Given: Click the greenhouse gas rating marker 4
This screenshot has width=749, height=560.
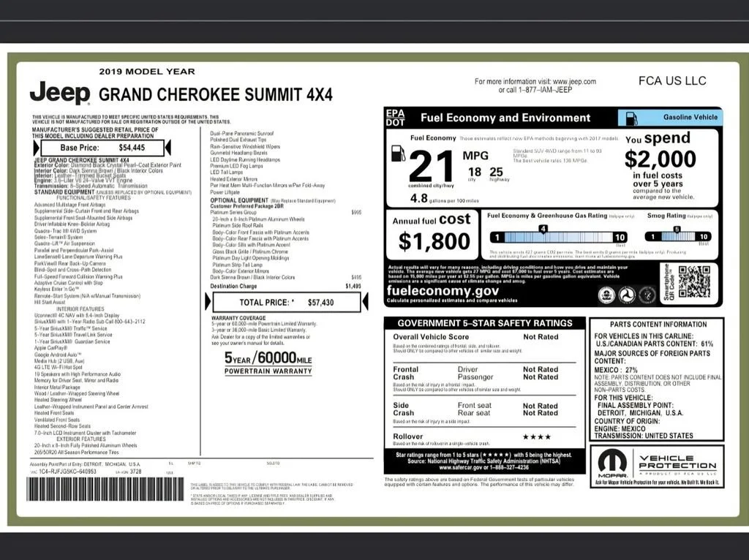Looking at the screenshot, I should [543, 230].
